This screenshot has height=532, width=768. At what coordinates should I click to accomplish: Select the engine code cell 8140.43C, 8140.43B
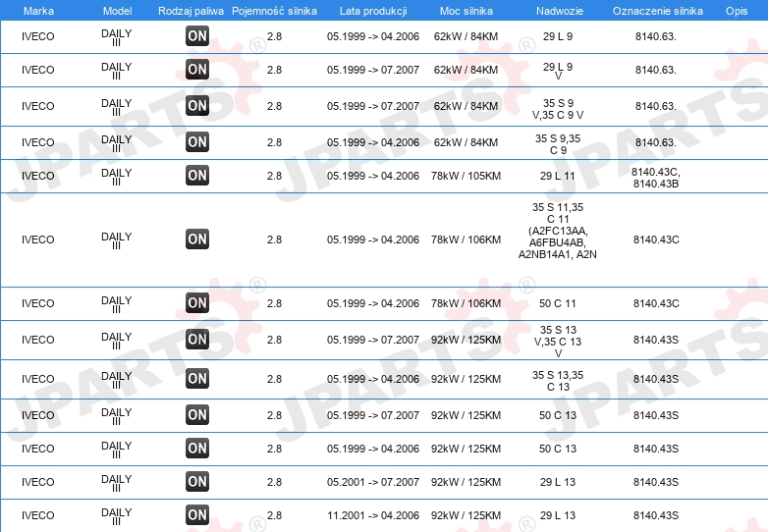click(656, 178)
